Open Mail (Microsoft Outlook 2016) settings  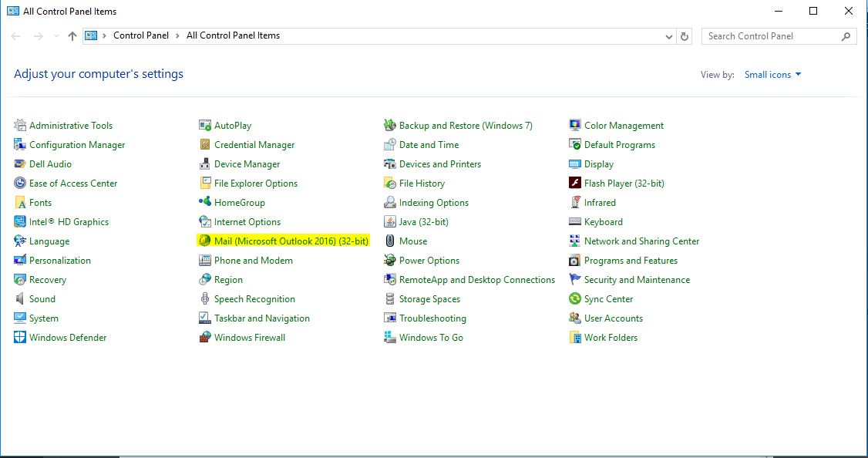tap(284, 241)
